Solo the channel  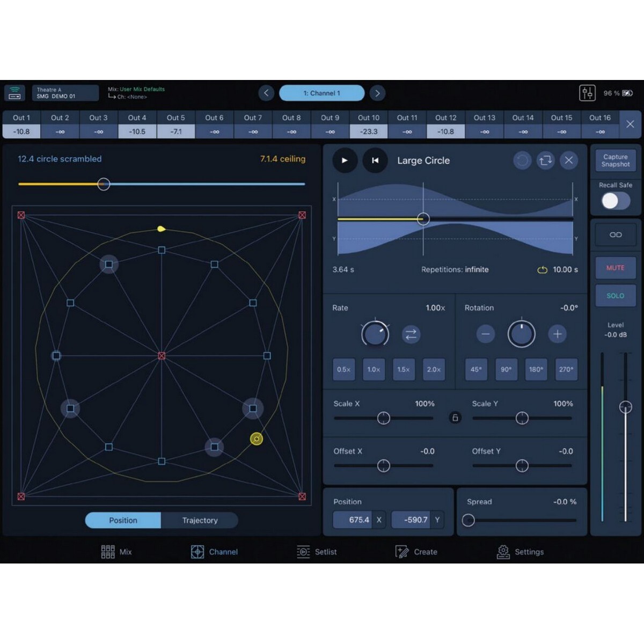[615, 296]
